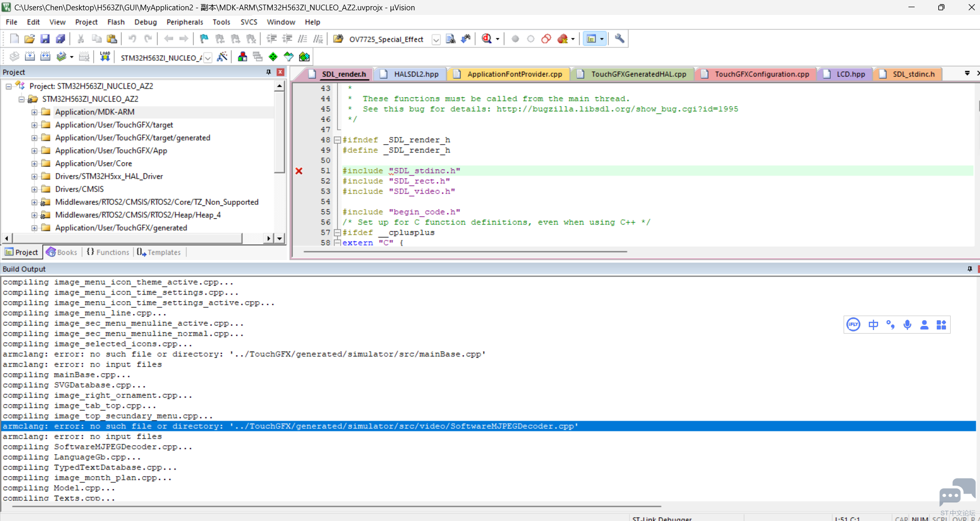Click the LOAD download to flash icon
Image resolution: width=980 pixels, height=521 pixels.
pyautogui.click(x=105, y=57)
